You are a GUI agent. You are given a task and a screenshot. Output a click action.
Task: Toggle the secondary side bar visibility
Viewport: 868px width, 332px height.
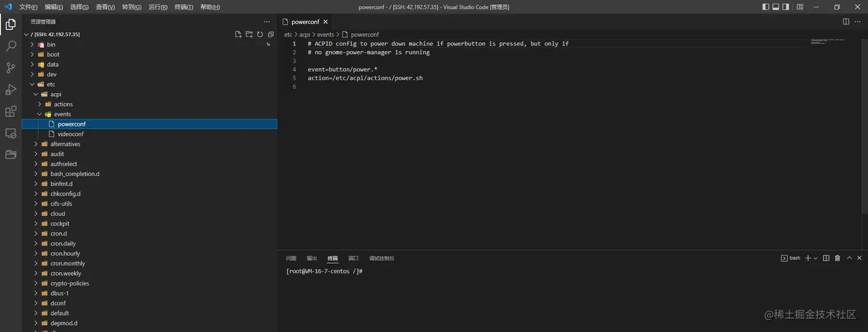(786, 7)
